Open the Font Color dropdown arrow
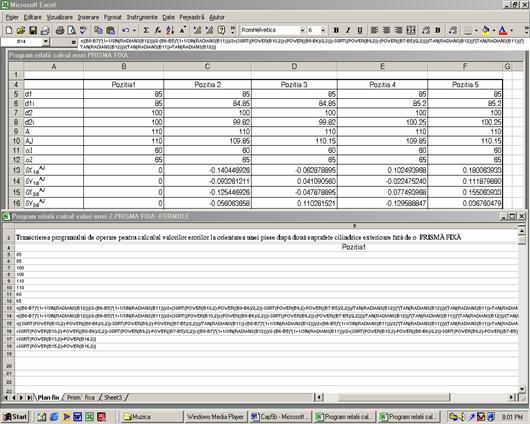Viewport: 530px width, 424px height. coord(511,30)
